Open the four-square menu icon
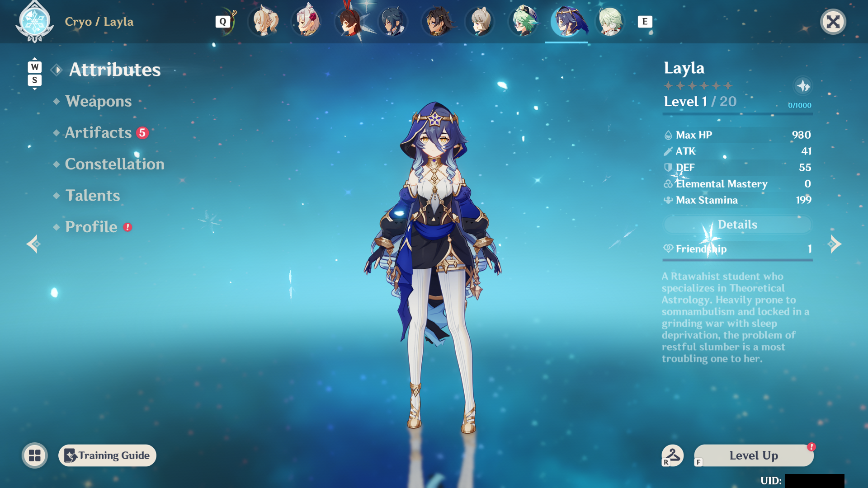The image size is (868, 488). [x=35, y=455]
